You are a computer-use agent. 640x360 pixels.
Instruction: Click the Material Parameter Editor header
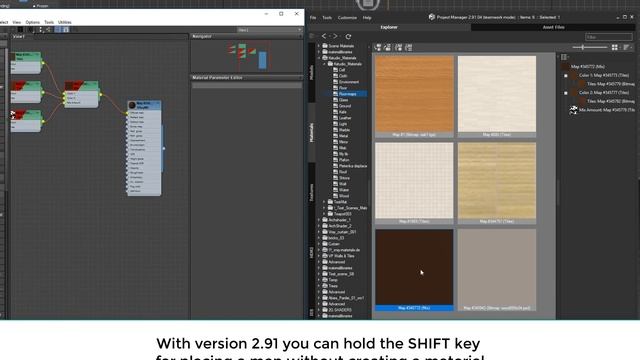247,78
